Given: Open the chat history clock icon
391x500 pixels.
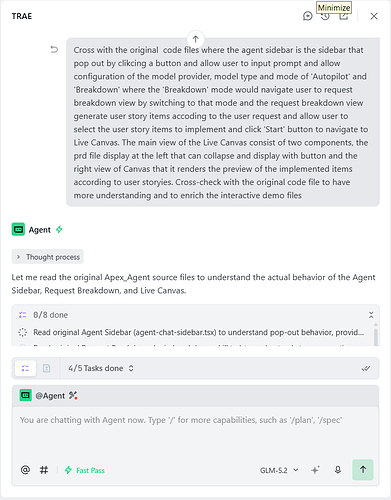Looking at the screenshot, I should tap(325, 16).
